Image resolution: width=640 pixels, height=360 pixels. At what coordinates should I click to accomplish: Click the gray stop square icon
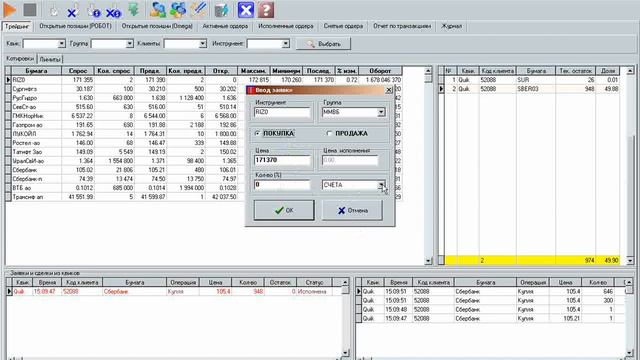pyautogui.click(x=30, y=10)
